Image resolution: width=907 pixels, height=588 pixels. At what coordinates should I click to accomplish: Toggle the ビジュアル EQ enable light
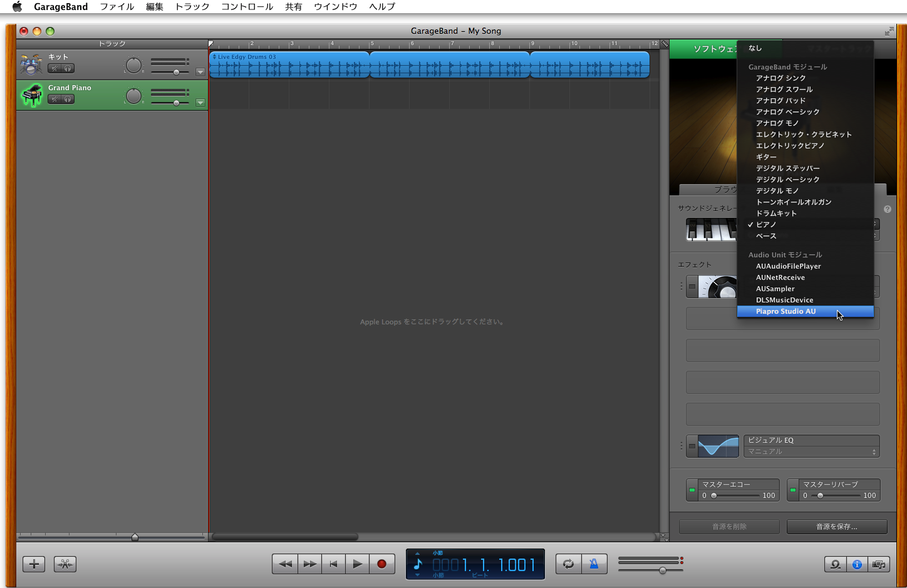pyautogui.click(x=692, y=446)
